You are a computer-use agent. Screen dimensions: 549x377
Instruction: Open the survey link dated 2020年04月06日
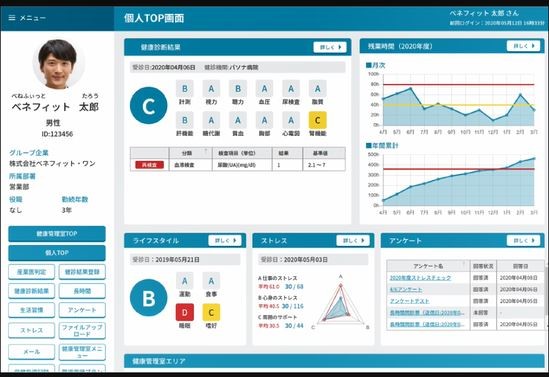coord(406,289)
